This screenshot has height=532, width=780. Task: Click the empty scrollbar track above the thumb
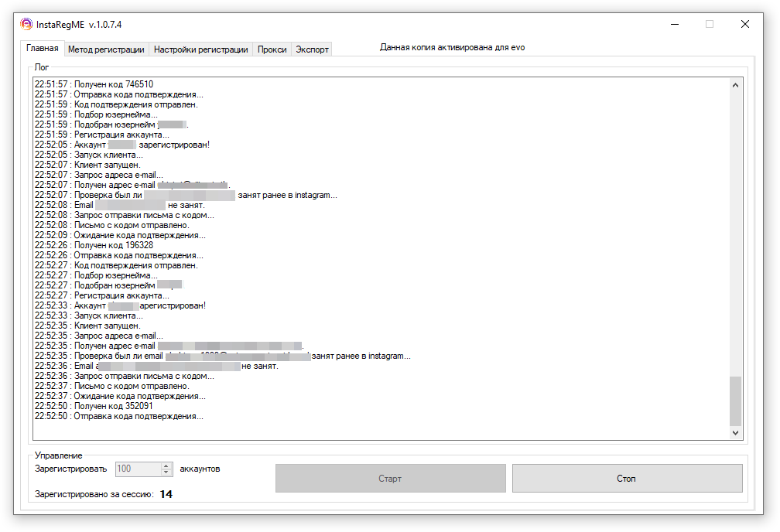[x=735, y=232]
